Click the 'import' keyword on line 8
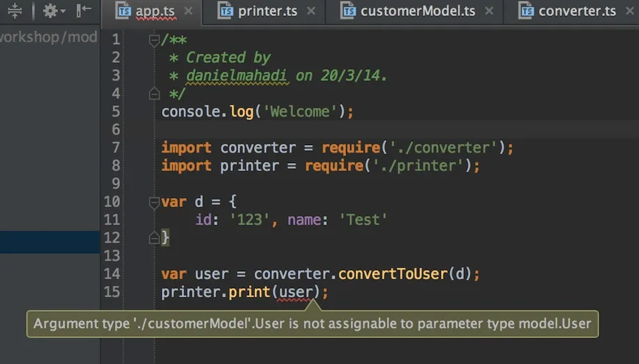The width and height of the screenshot is (639, 364). pyautogui.click(x=186, y=166)
